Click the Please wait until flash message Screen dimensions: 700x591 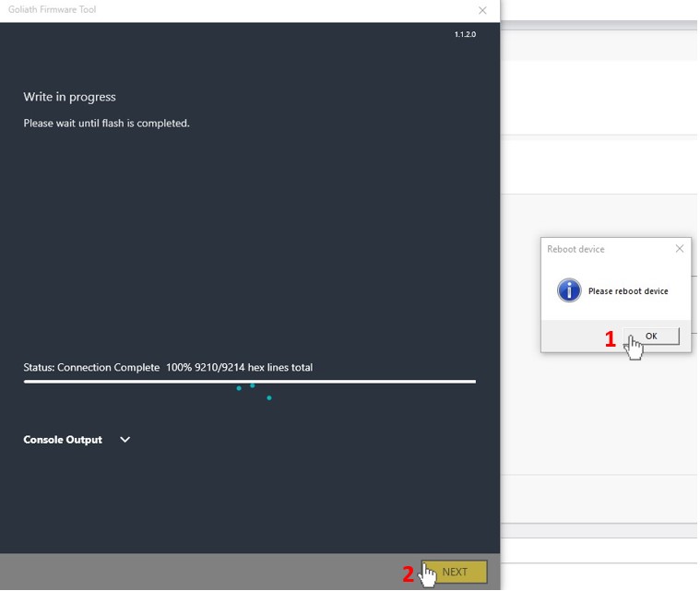106,124
